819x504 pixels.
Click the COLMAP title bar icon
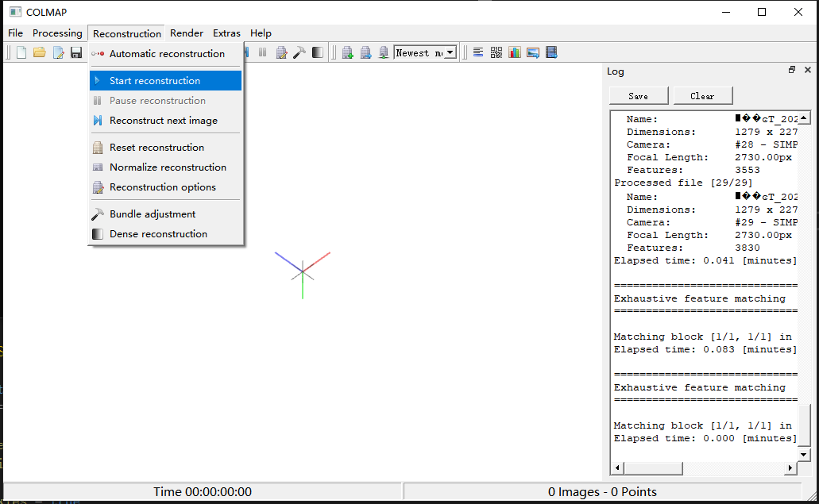click(15, 12)
